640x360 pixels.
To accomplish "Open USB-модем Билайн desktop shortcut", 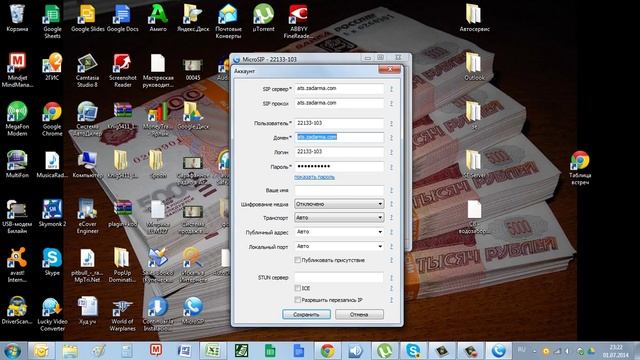I will click(x=17, y=217).
